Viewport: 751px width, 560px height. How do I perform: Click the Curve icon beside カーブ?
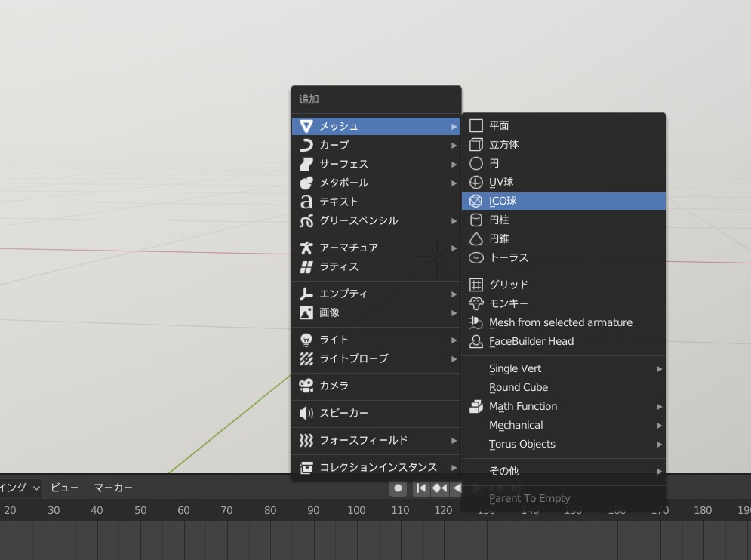coord(306,145)
